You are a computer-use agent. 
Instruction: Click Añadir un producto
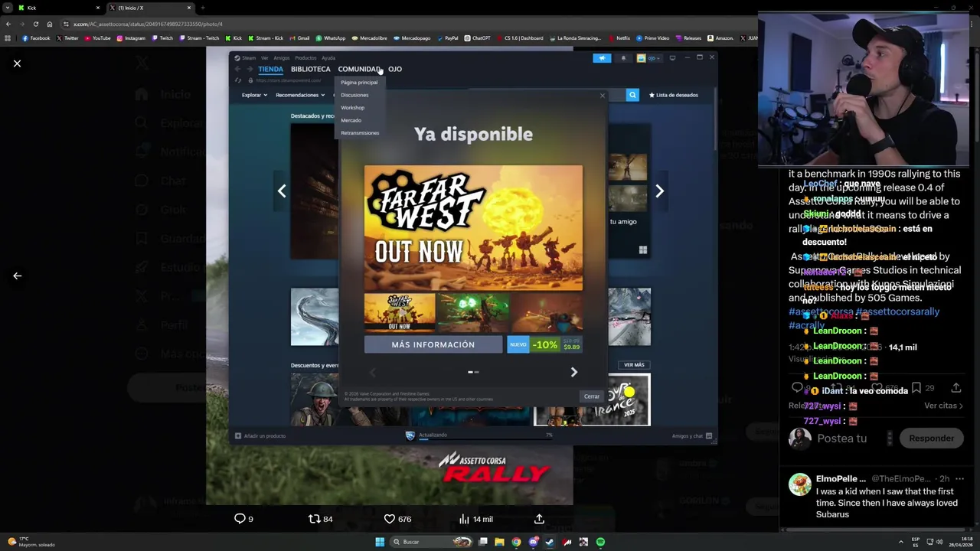[x=260, y=436]
